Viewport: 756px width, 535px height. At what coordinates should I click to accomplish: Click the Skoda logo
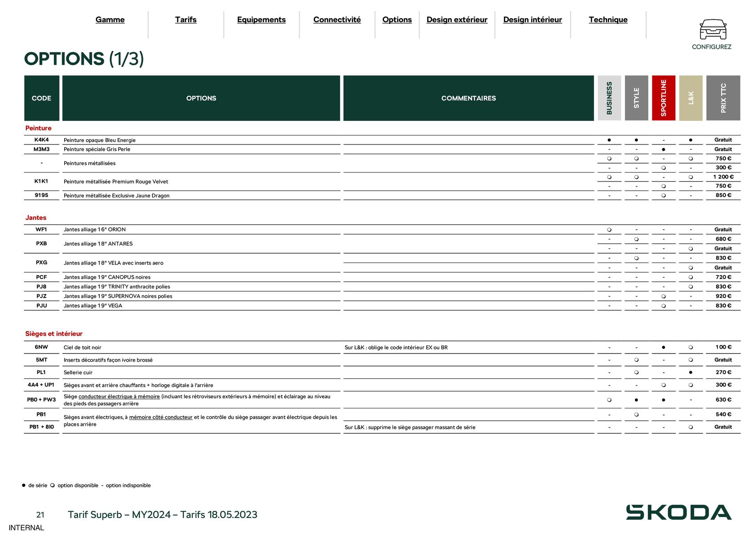pyautogui.click(x=678, y=512)
